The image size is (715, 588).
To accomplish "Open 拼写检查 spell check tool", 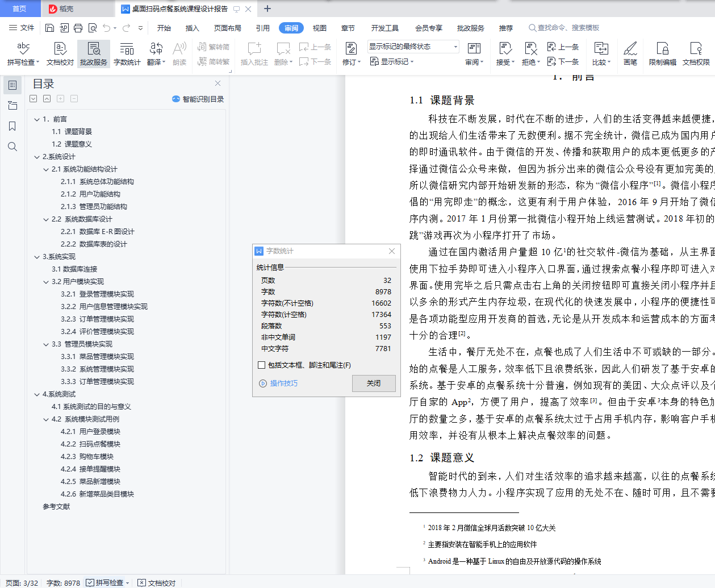I will pos(23,54).
